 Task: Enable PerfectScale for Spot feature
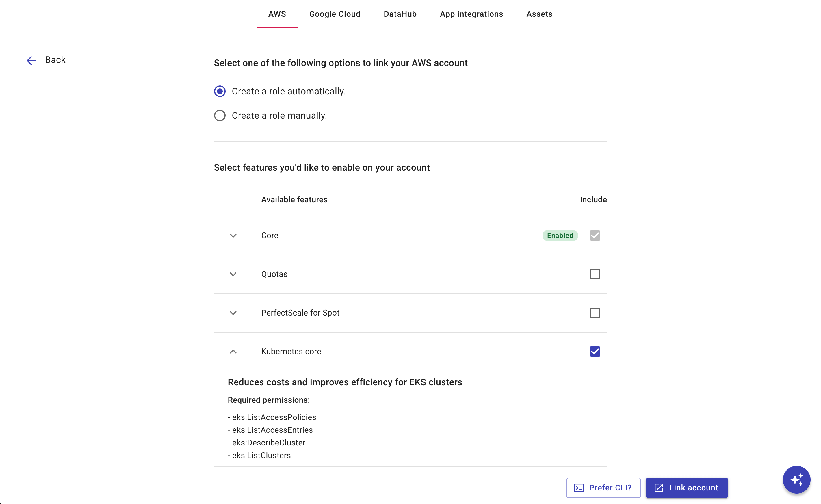click(x=595, y=313)
